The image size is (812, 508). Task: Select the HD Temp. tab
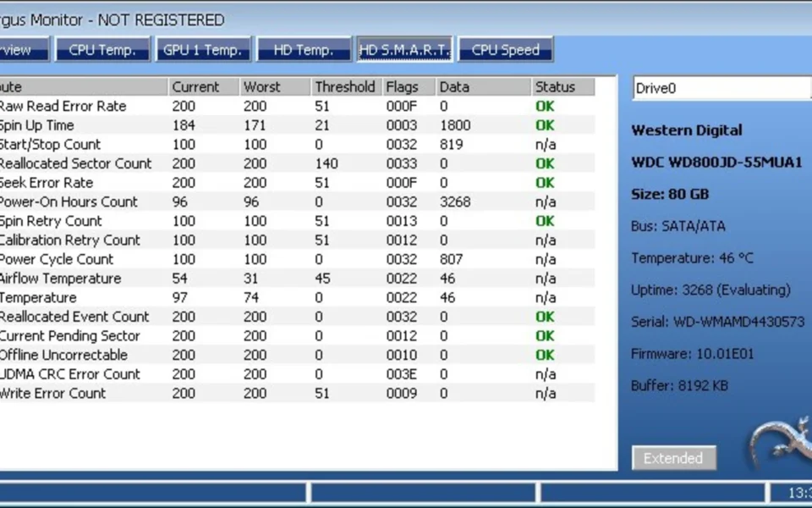304,50
